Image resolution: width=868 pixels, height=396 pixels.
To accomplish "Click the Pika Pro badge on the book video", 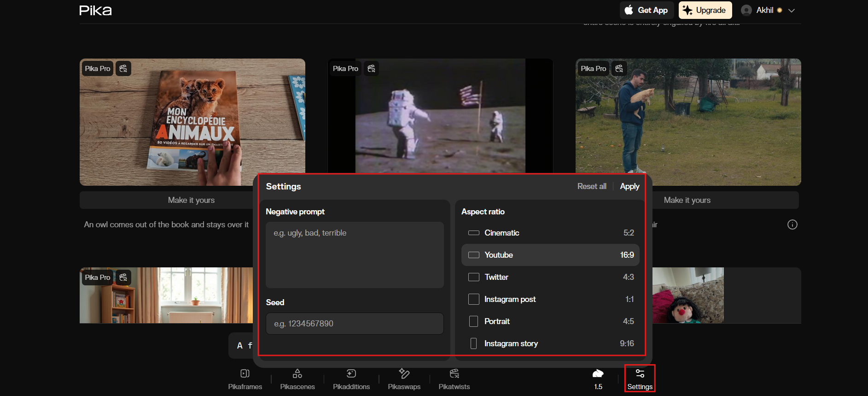I will 98,69.
